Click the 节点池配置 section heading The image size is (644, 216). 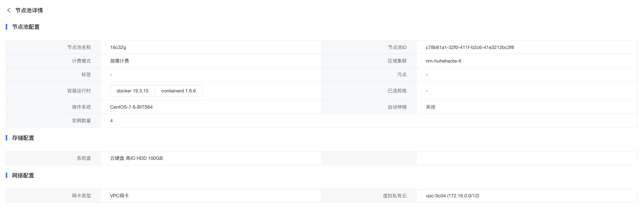click(x=26, y=27)
